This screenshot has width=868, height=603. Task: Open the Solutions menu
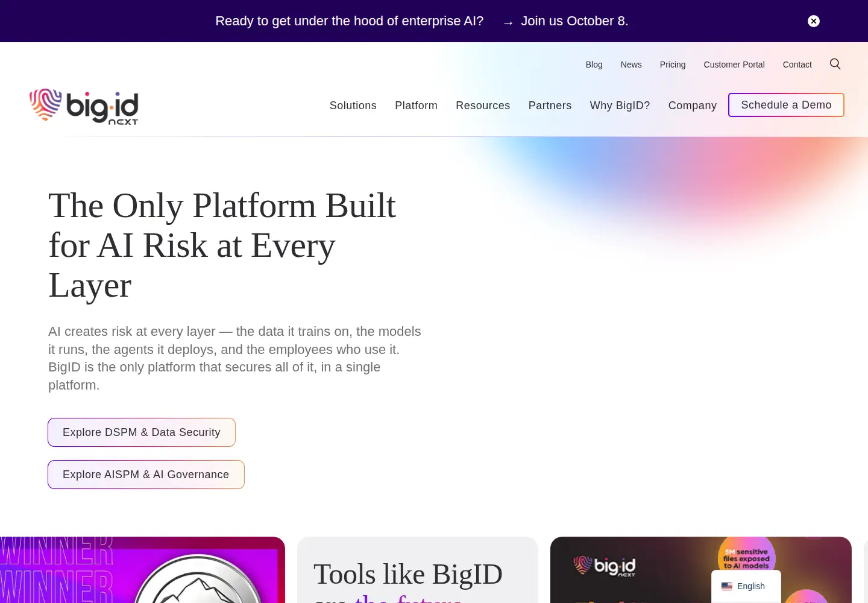[353, 106]
